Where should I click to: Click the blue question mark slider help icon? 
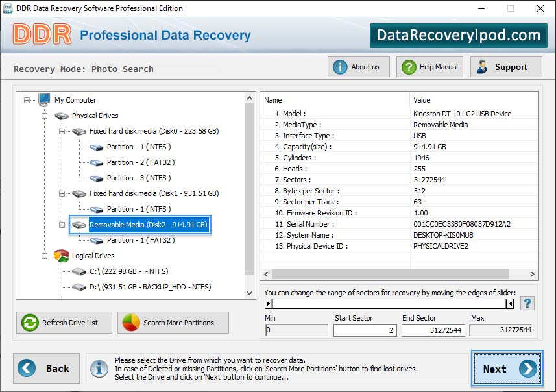click(527, 303)
